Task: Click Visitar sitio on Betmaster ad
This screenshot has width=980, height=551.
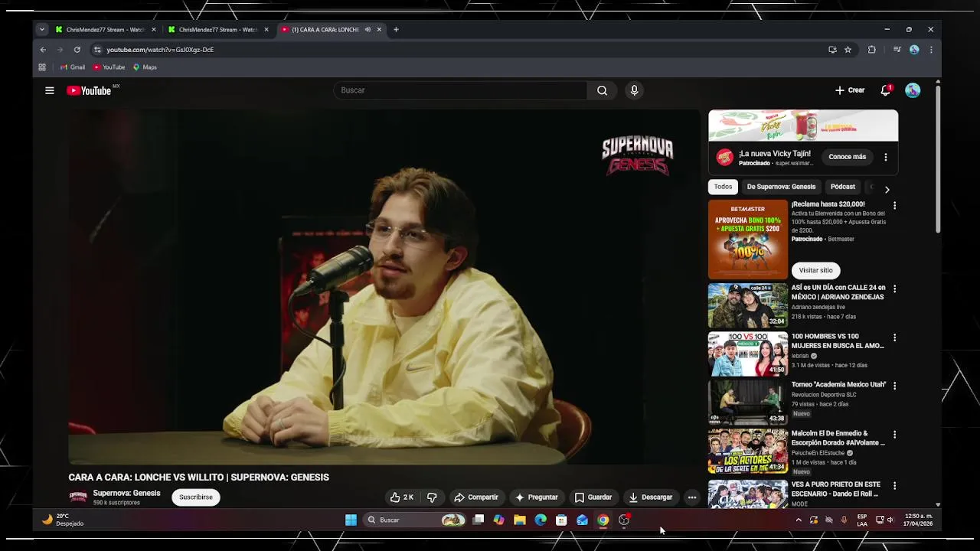Action: 815,270
